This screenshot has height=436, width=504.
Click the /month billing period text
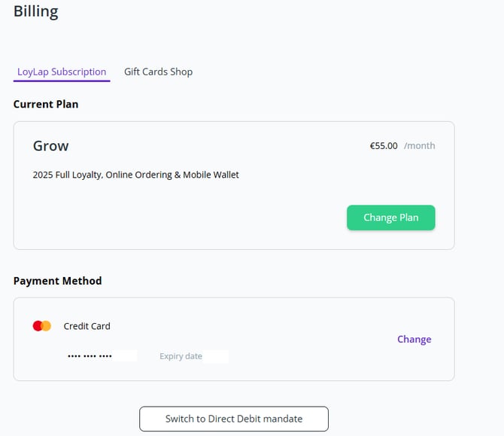tap(419, 145)
